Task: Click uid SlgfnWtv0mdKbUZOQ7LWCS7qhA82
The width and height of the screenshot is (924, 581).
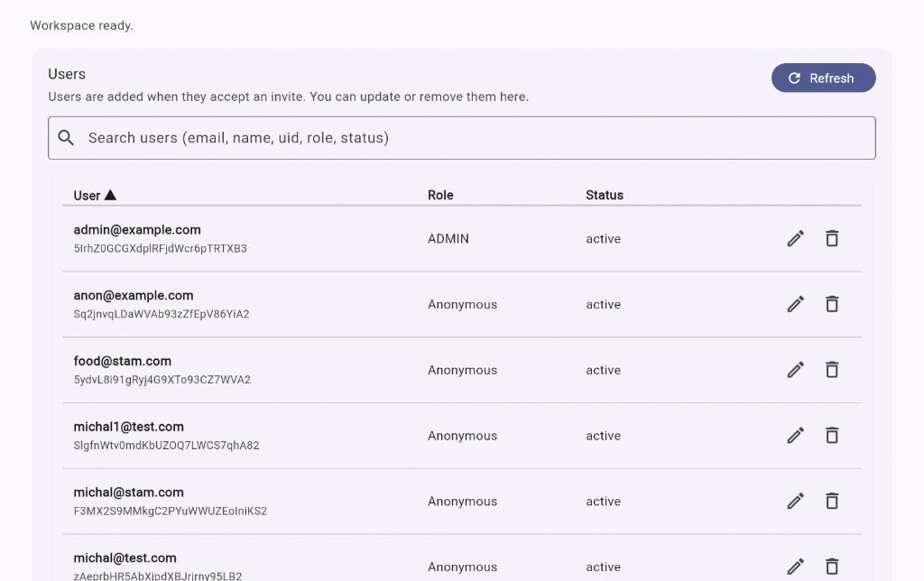Action: point(166,446)
